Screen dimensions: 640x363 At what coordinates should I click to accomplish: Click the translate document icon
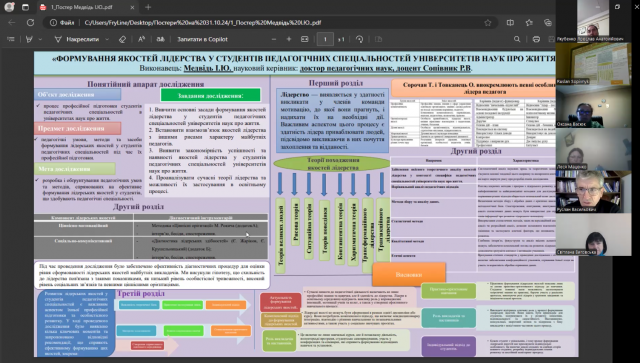pos(160,39)
